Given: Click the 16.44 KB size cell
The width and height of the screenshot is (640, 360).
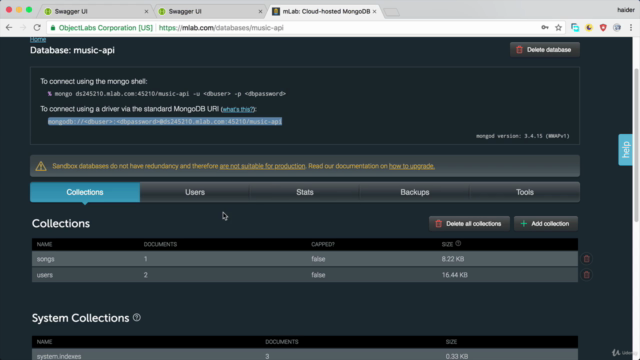Looking at the screenshot, I should pyautogui.click(x=455, y=275).
